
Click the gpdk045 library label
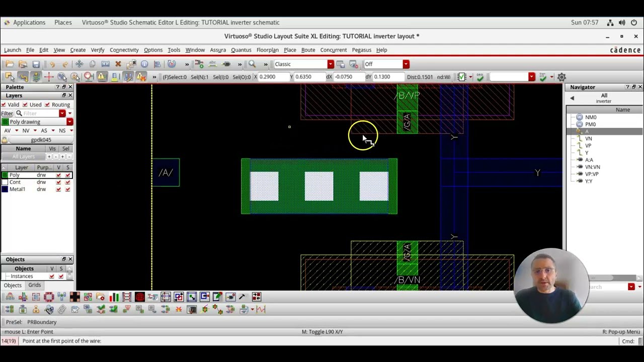point(41,140)
